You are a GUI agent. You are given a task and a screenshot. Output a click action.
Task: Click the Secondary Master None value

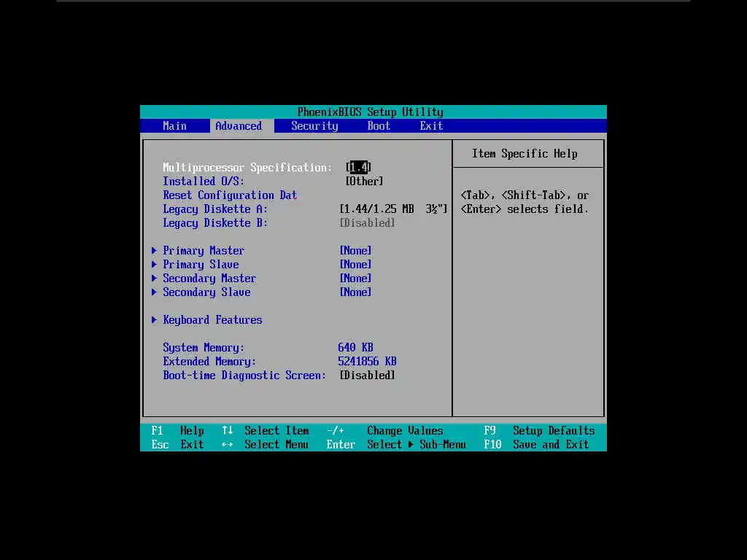pos(355,278)
